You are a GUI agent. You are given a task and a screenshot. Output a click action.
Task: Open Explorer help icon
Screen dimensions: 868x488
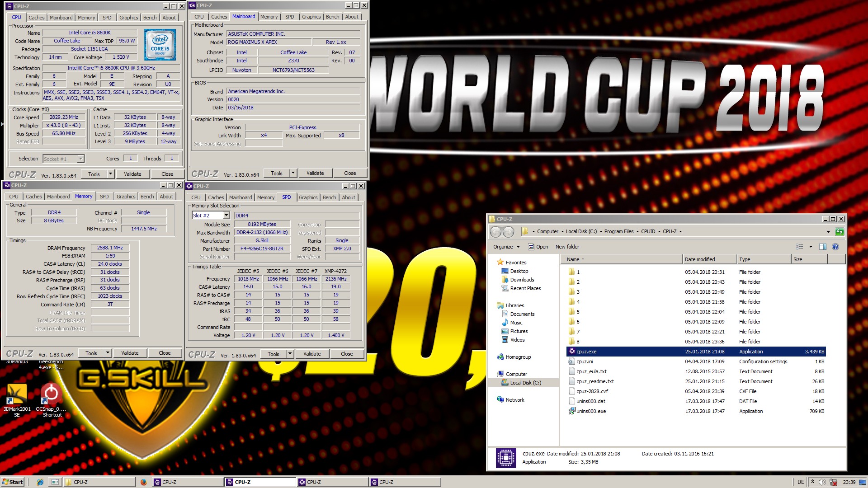(835, 247)
